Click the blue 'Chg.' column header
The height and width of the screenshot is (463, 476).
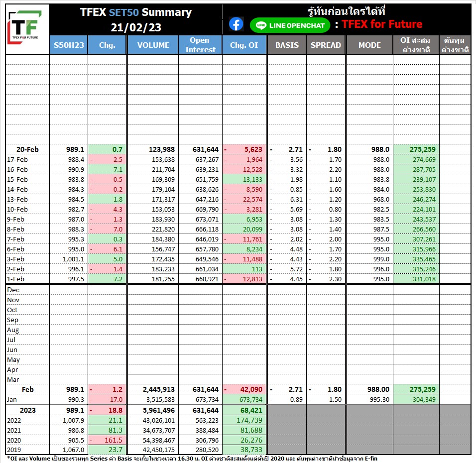107,45
